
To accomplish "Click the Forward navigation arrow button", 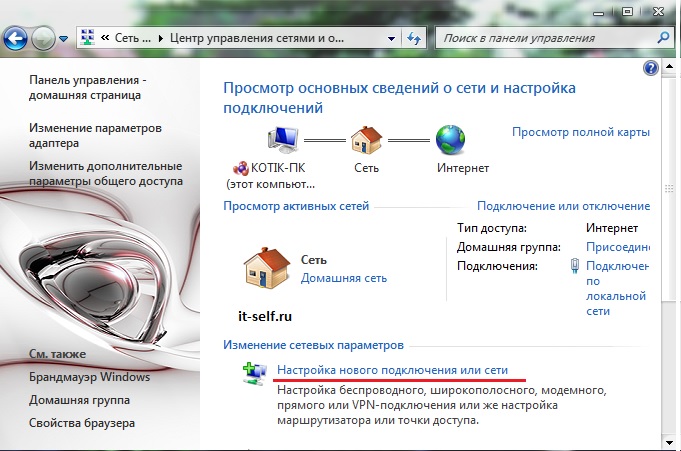I will [x=43, y=38].
